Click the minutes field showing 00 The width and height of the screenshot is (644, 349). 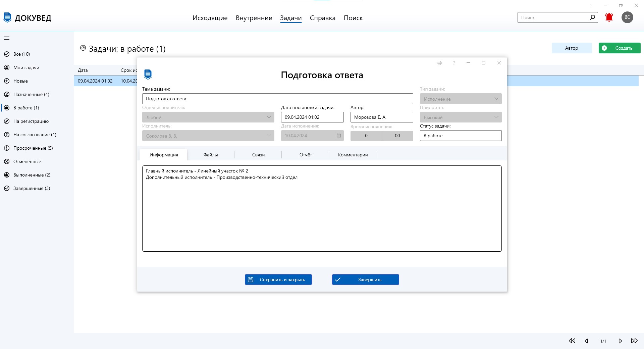point(397,136)
